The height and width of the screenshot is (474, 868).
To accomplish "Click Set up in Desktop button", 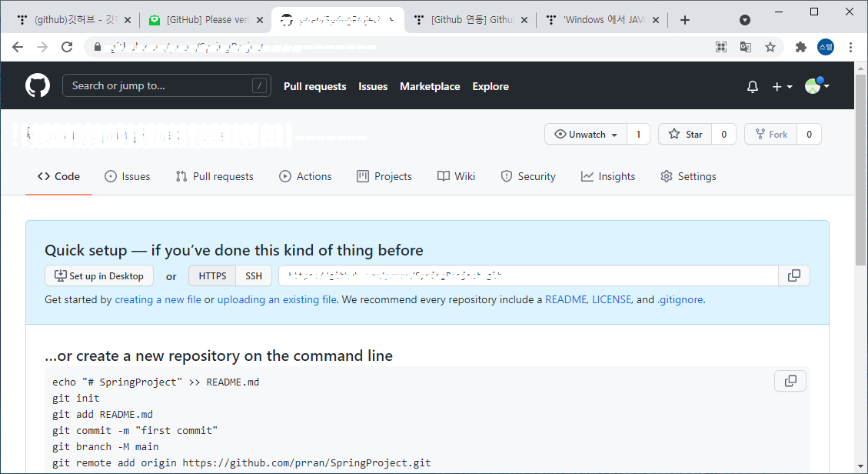I will 99,275.
